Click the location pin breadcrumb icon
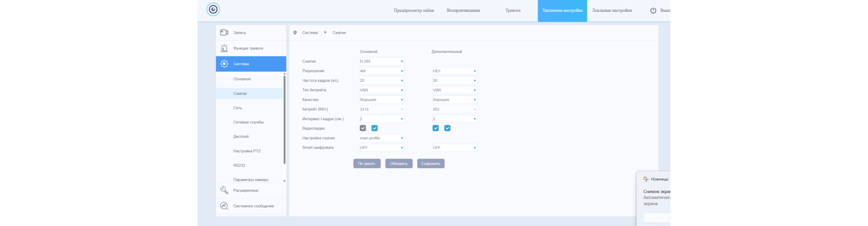The width and height of the screenshot is (868, 226). (x=295, y=33)
